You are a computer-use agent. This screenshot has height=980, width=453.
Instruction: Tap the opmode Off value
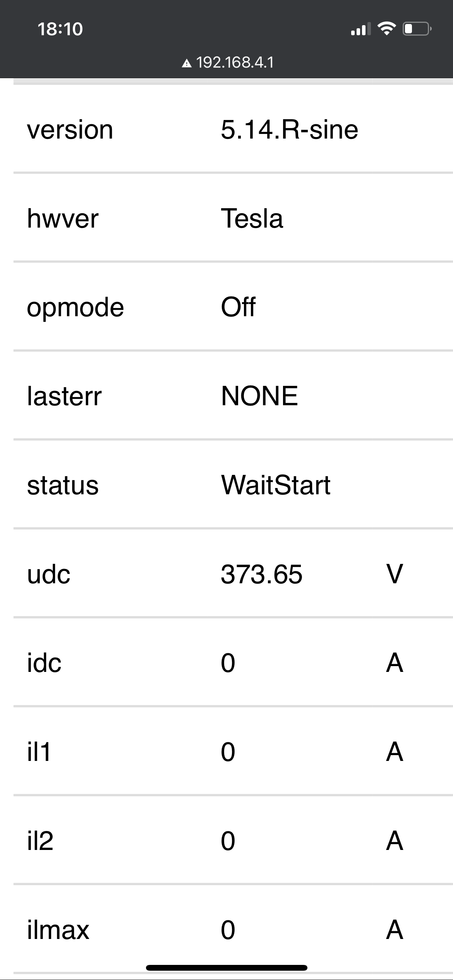point(238,307)
